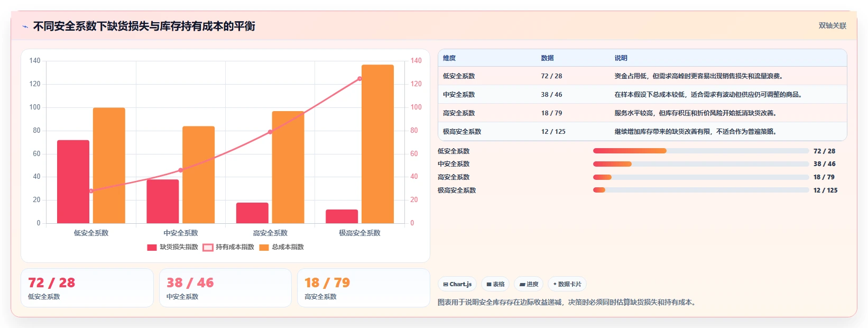This screenshot has height=328, width=868.
Task: Click the description starting 在样本假设下总成本较低
Action: point(708,95)
